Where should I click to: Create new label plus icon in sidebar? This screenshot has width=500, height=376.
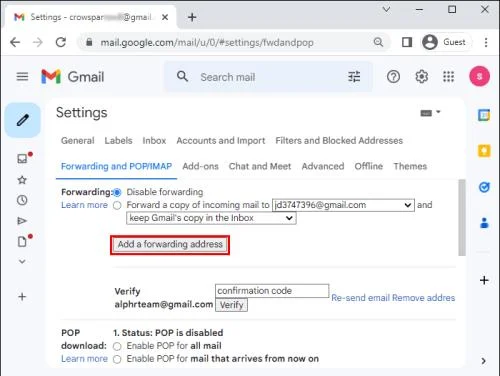point(22,297)
